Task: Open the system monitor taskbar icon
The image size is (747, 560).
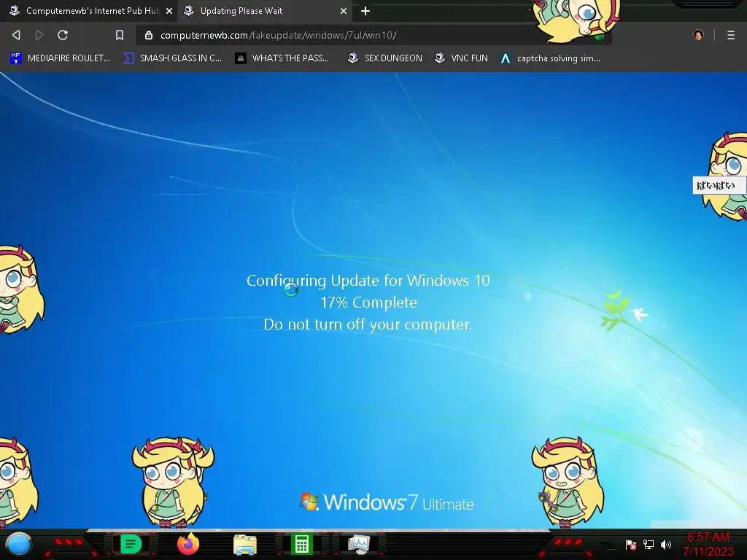Action: click(x=359, y=544)
